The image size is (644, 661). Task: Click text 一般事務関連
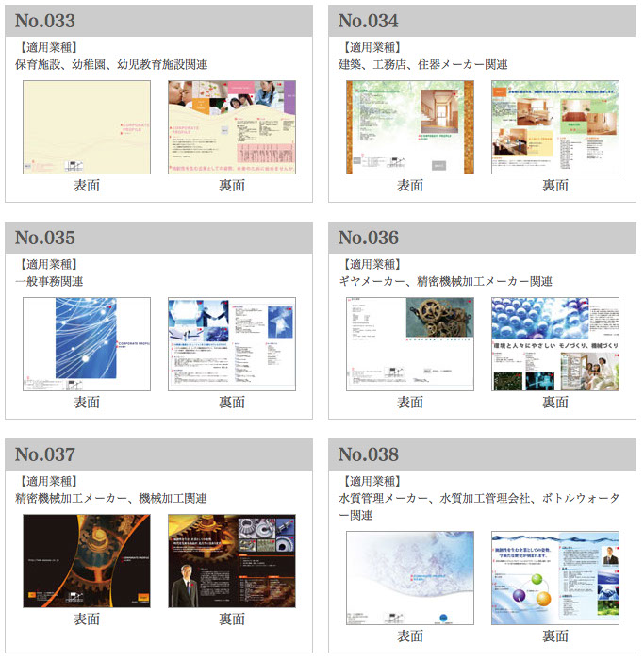(x=49, y=281)
